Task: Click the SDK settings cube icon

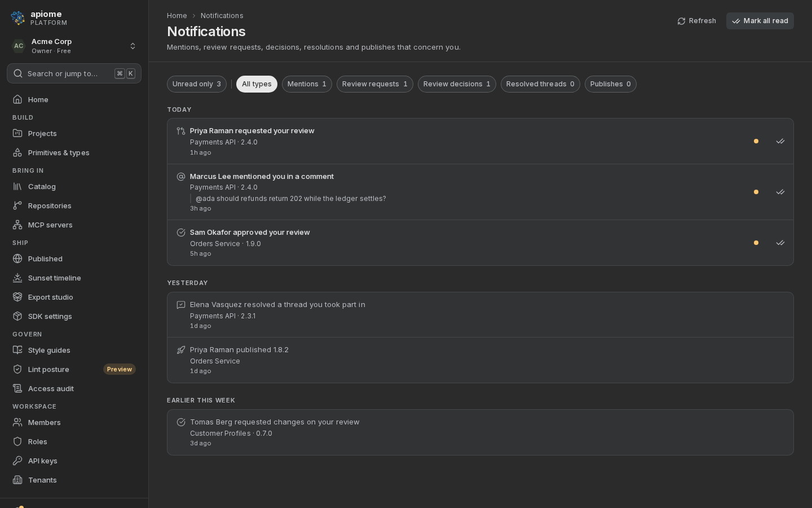Action: coord(17,316)
